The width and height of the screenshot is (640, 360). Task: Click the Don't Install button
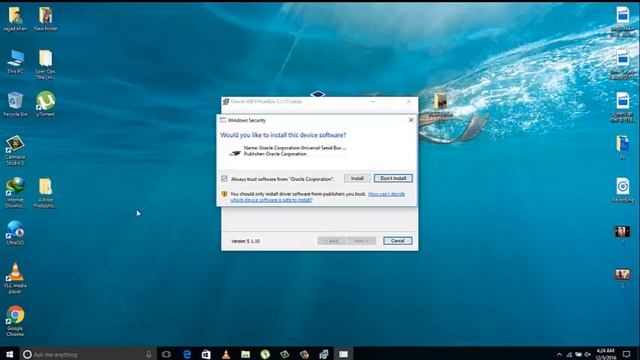coord(393,178)
